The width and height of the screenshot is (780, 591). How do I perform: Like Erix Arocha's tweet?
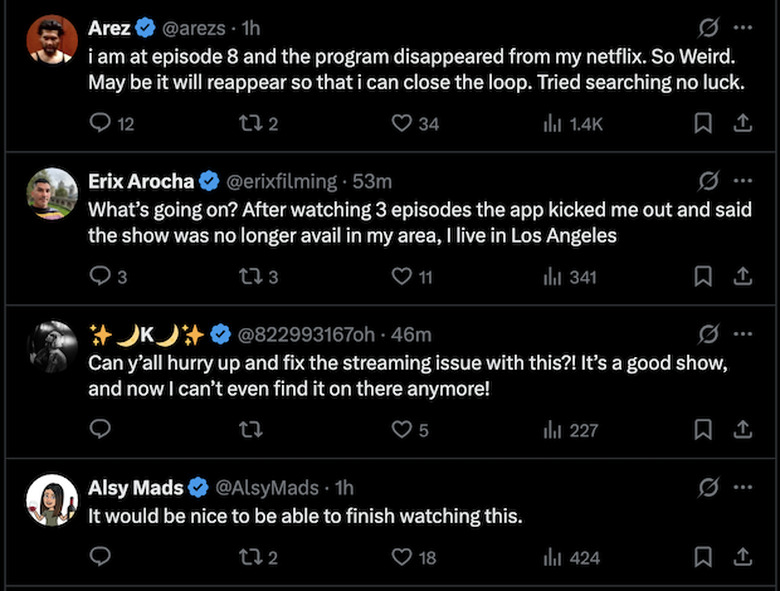[x=402, y=277]
